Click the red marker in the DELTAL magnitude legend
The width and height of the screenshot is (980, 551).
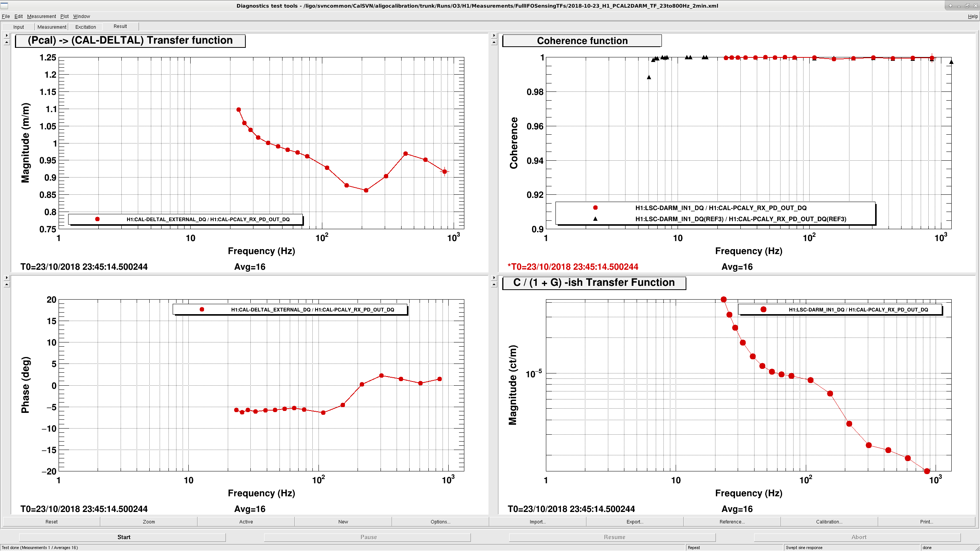pos(97,219)
